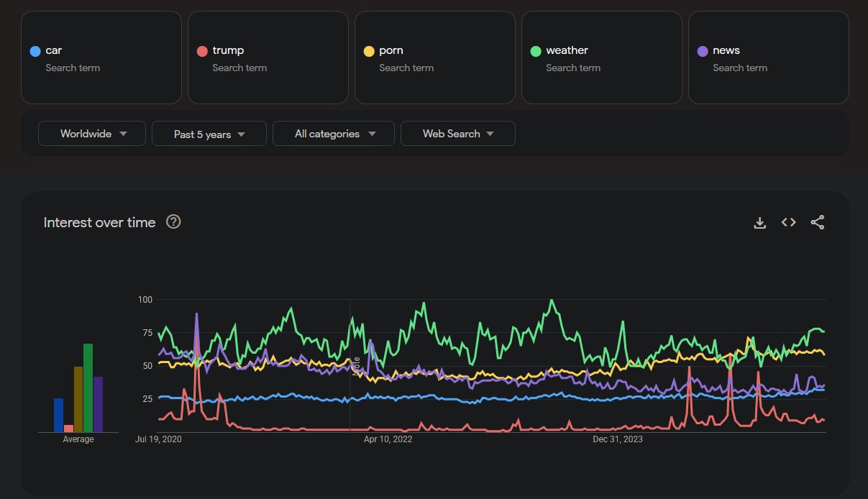Image resolution: width=868 pixels, height=499 pixels.
Task: Select the small red average bar
Action: point(68,429)
